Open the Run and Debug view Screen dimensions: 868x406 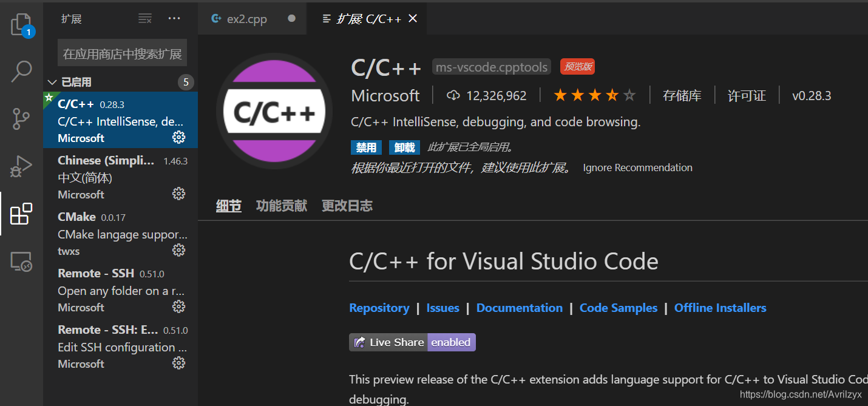pos(21,166)
